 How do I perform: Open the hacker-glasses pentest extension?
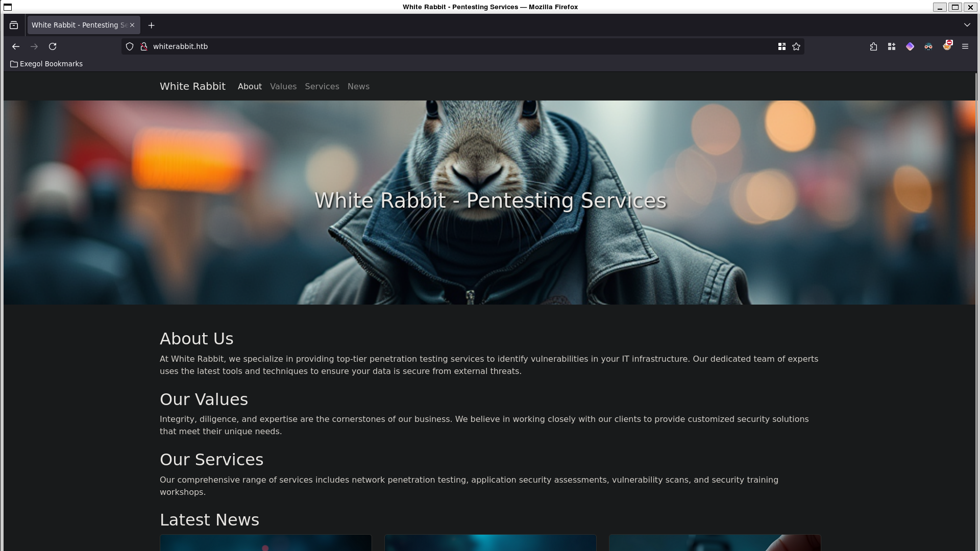pyautogui.click(x=928, y=46)
